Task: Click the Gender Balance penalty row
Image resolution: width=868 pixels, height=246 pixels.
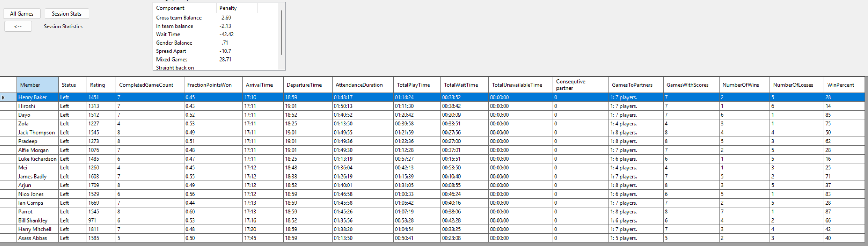Action: (x=216, y=43)
